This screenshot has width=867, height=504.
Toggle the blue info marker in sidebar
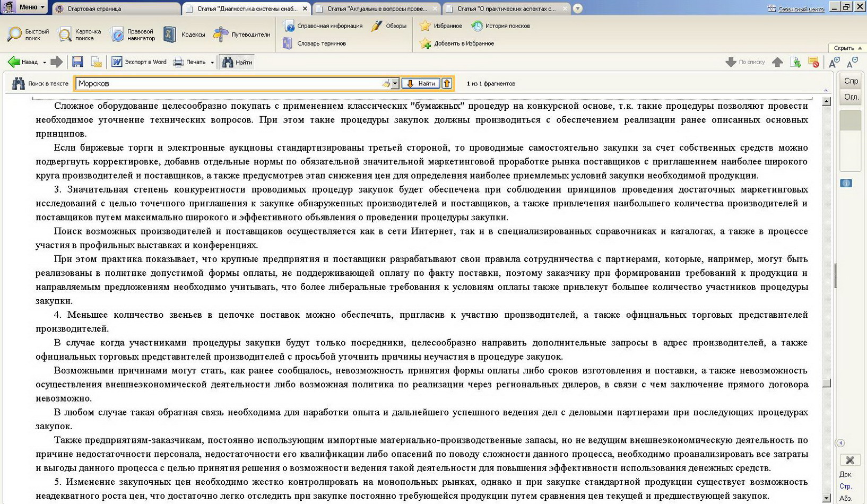[846, 183]
